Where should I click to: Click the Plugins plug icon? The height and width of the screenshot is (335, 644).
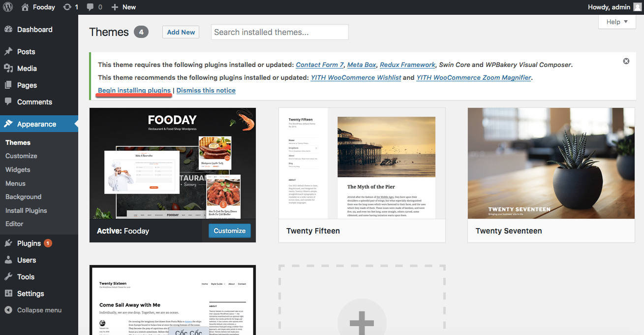8,243
